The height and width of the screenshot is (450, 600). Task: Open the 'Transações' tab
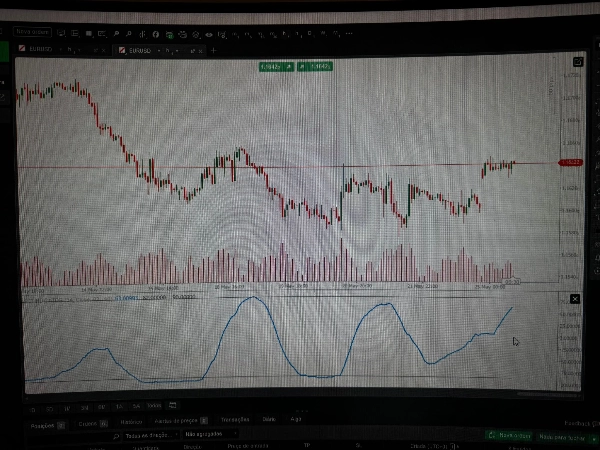point(235,420)
